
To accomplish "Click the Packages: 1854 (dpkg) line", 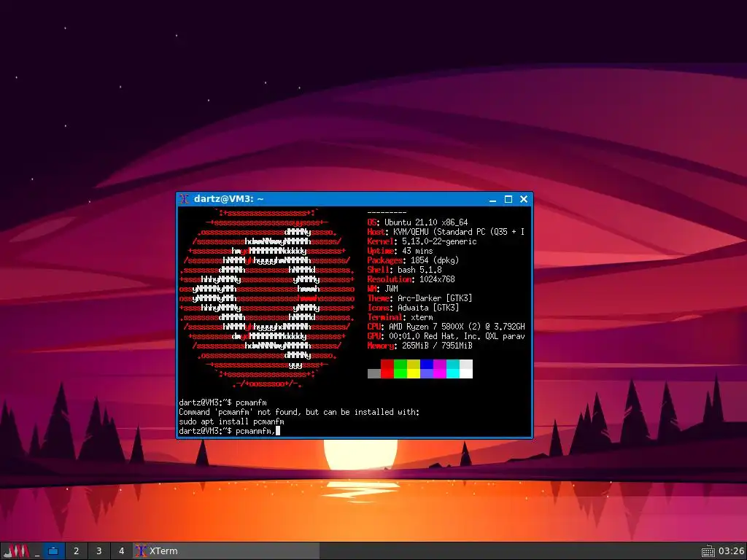I will point(413,260).
